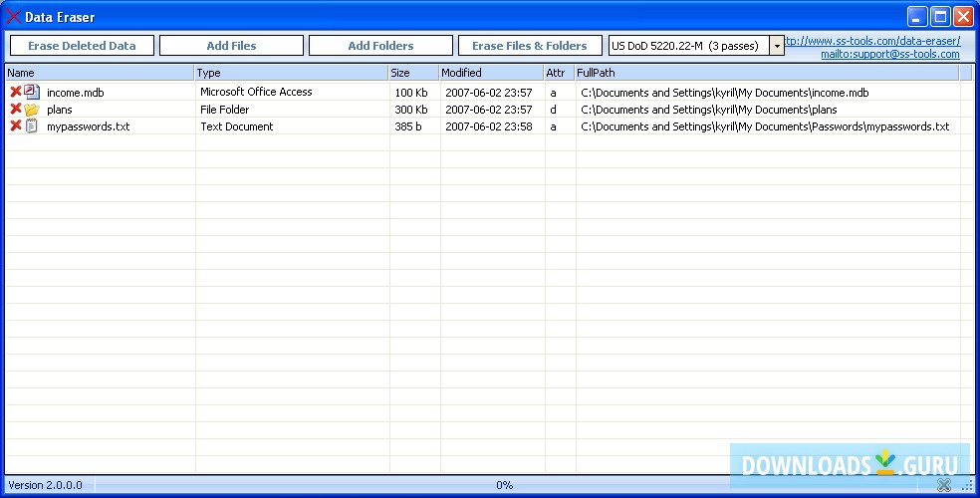
Task: Click the folder icon for plans
Action: [32, 110]
